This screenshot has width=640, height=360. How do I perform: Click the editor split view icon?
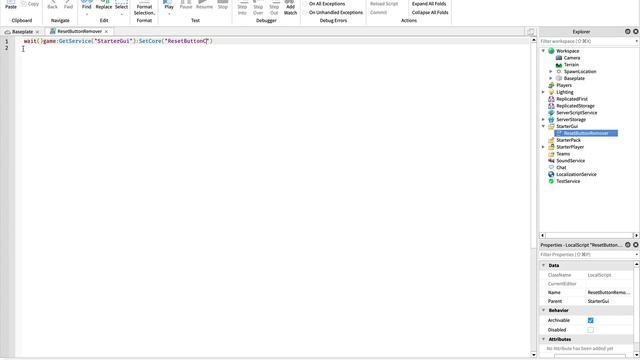(531, 32)
